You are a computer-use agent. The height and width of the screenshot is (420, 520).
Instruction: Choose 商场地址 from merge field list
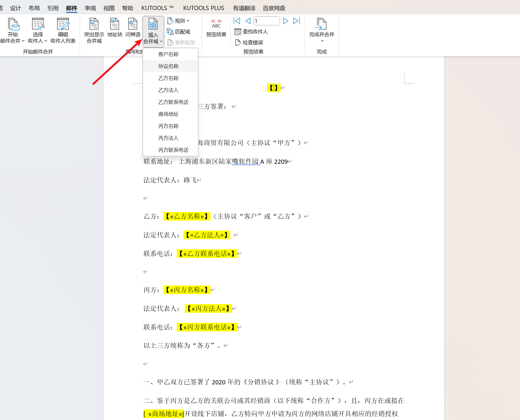(x=170, y=114)
